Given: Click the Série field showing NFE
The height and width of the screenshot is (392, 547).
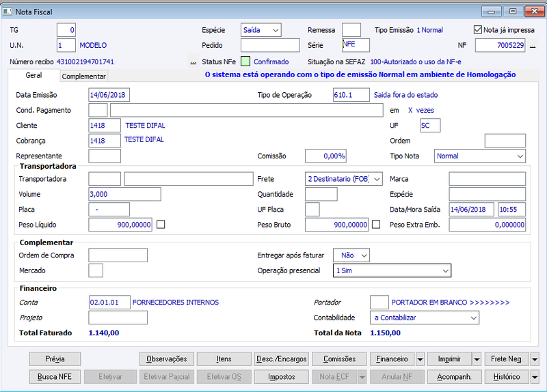Looking at the screenshot, I should 356,45.
